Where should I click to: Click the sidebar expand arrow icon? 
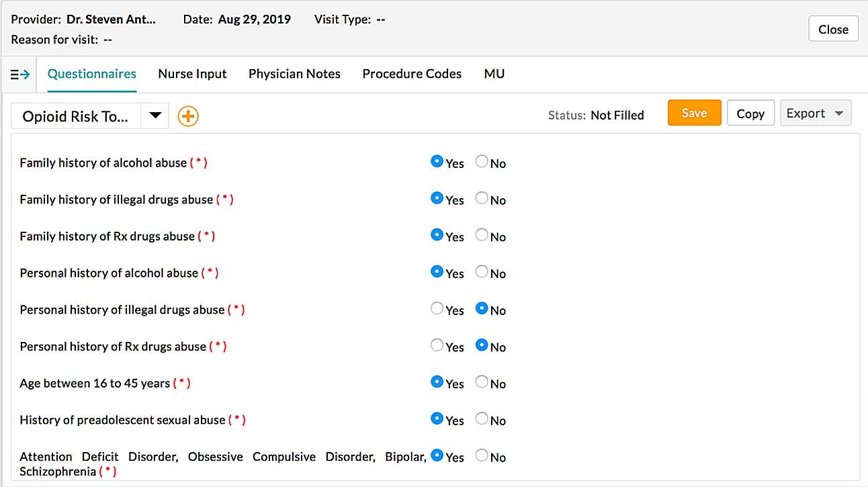click(20, 75)
